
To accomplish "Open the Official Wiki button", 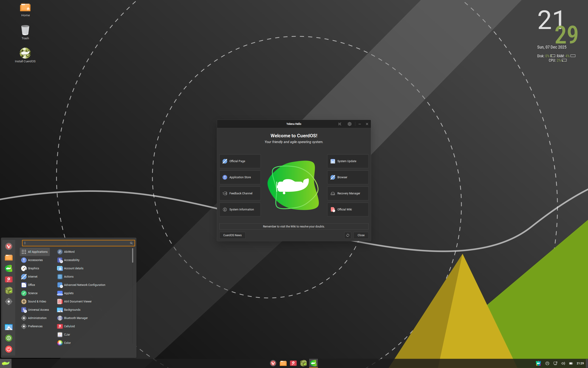I will pos(348,210).
